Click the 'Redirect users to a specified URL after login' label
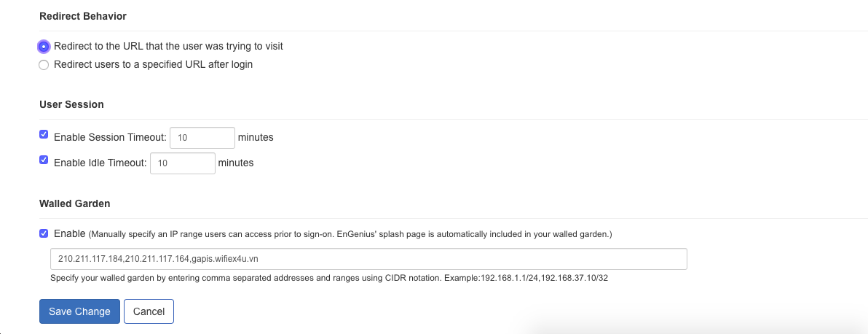This screenshot has height=334, width=868. (154, 64)
